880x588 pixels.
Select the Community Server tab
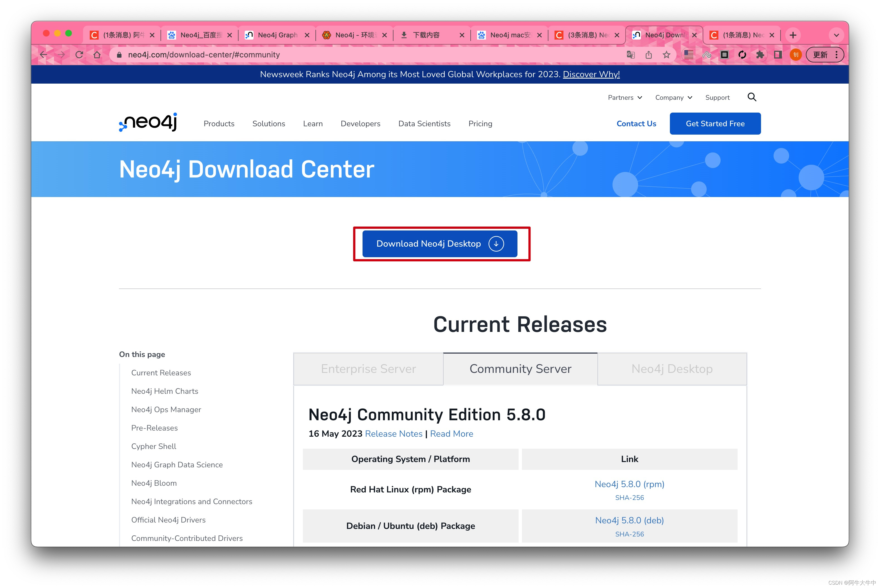(x=520, y=369)
